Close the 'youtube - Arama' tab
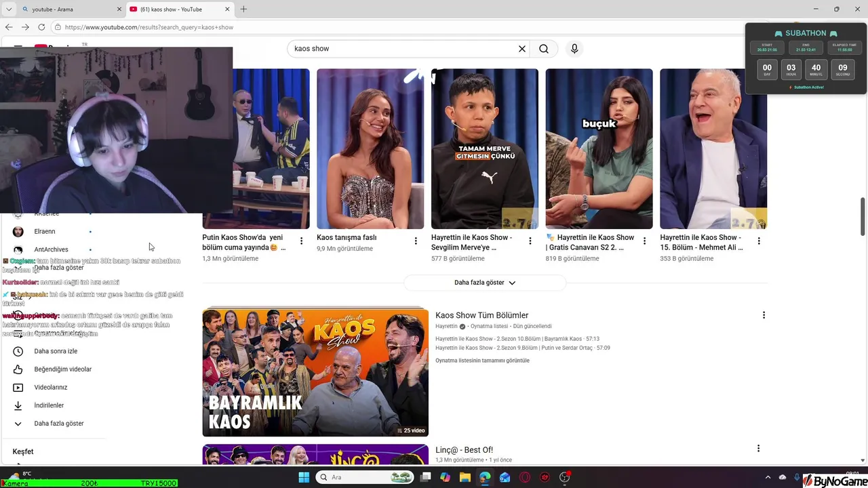This screenshot has width=868, height=488. coord(119,9)
